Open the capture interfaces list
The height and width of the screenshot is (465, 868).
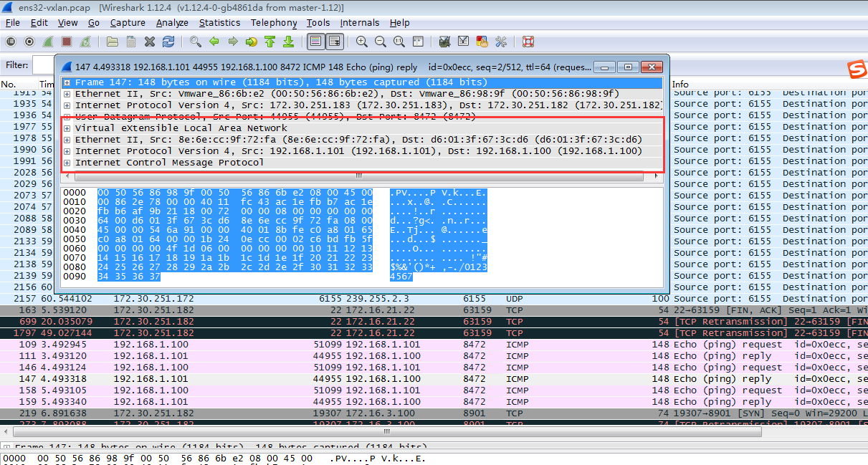[x=11, y=42]
